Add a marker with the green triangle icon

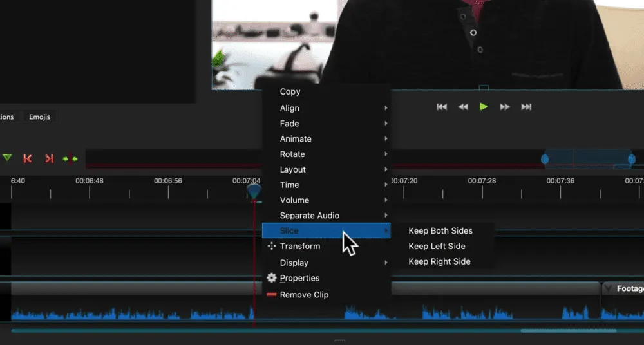(7, 158)
